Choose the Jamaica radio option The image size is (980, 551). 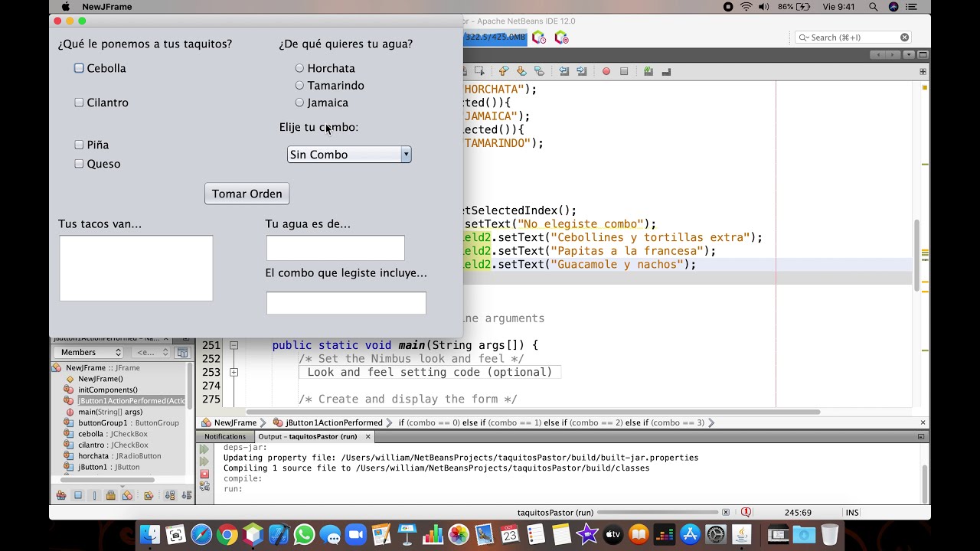coord(299,103)
